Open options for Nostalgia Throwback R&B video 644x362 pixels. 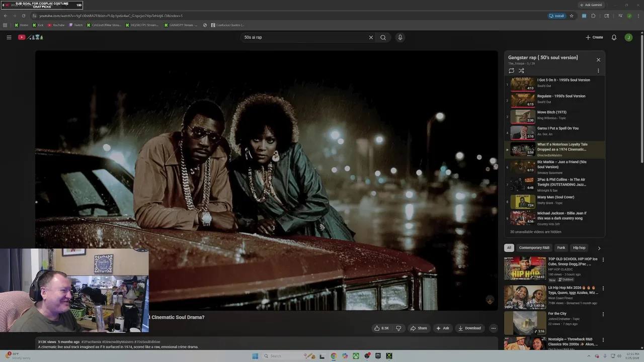pyautogui.click(x=603, y=340)
